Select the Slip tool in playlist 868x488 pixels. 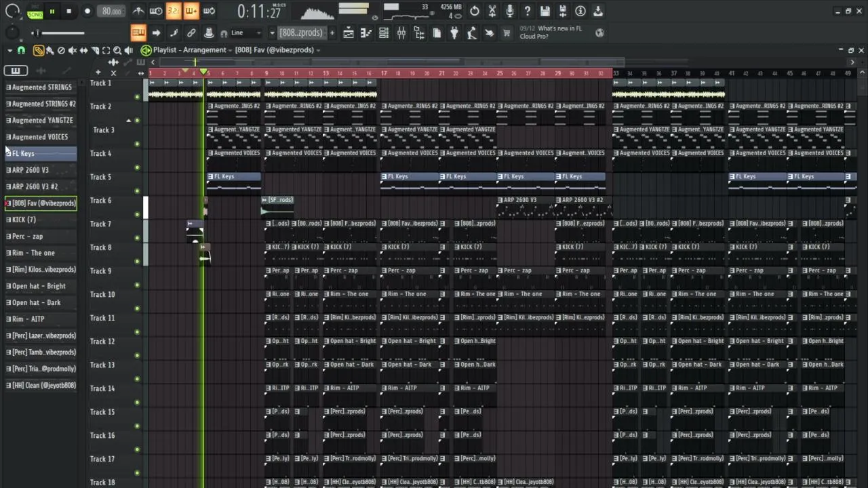[84, 50]
